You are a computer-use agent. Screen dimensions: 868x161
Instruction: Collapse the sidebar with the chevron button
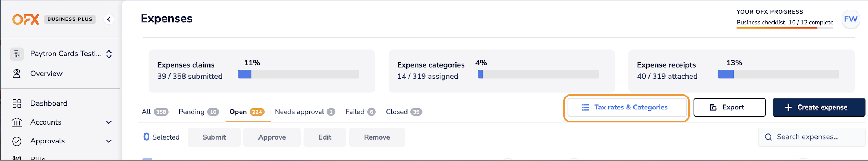pyautogui.click(x=109, y=19)
